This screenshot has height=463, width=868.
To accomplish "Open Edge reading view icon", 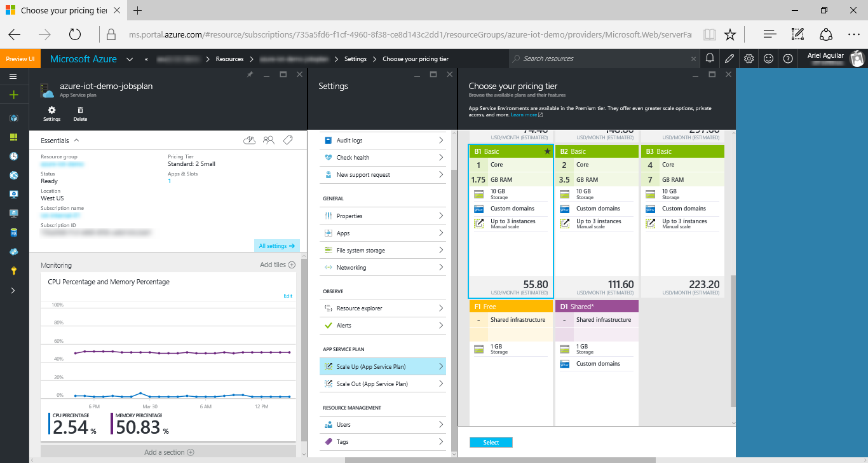I will coord(710,34).
